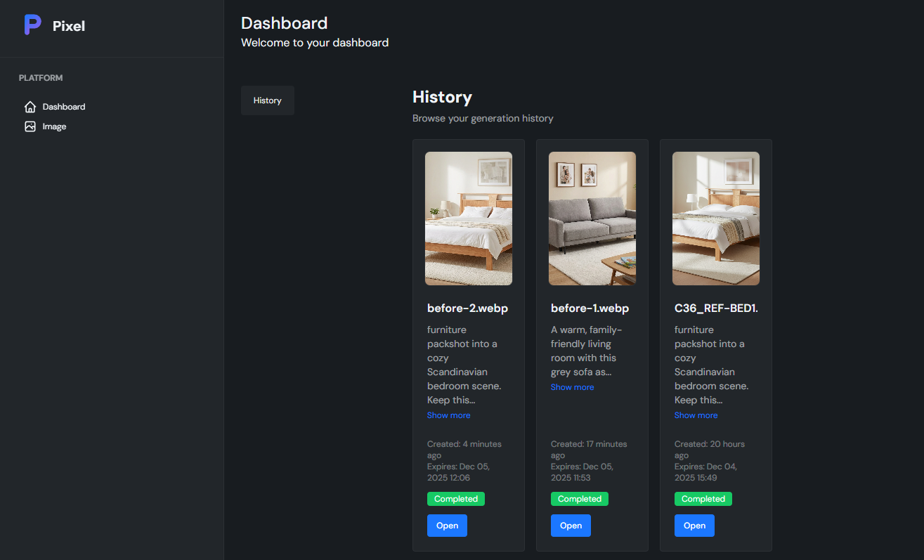Open the before-2.webp generation

click(x=447, y=525)
